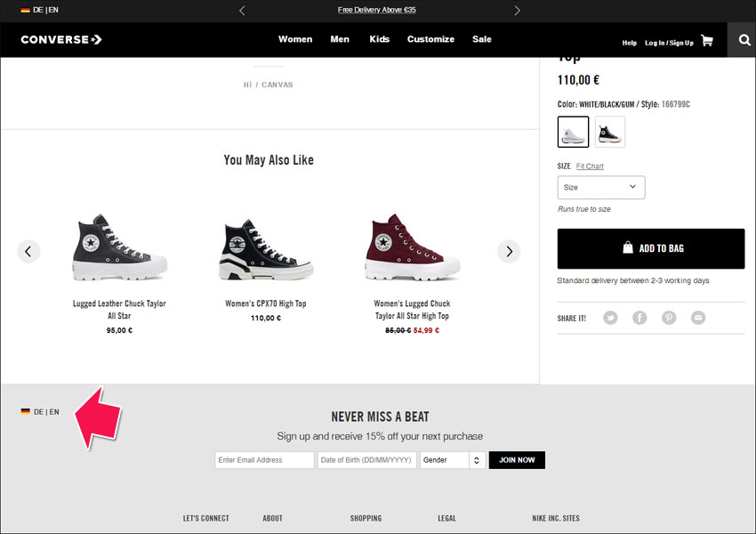This screenshot has height=534, width=756.
Task: Open the Size dropdown
Action: [x=601, y=187]
